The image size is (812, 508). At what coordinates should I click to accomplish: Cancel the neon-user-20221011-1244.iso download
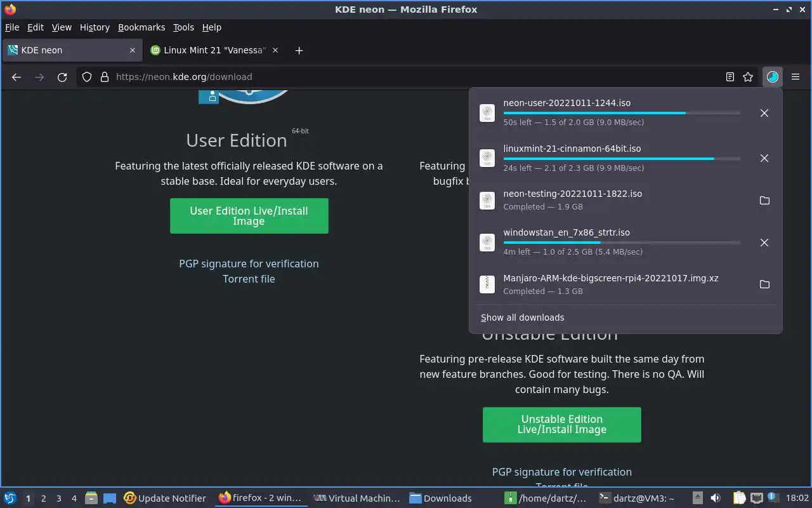pos(764,113)
